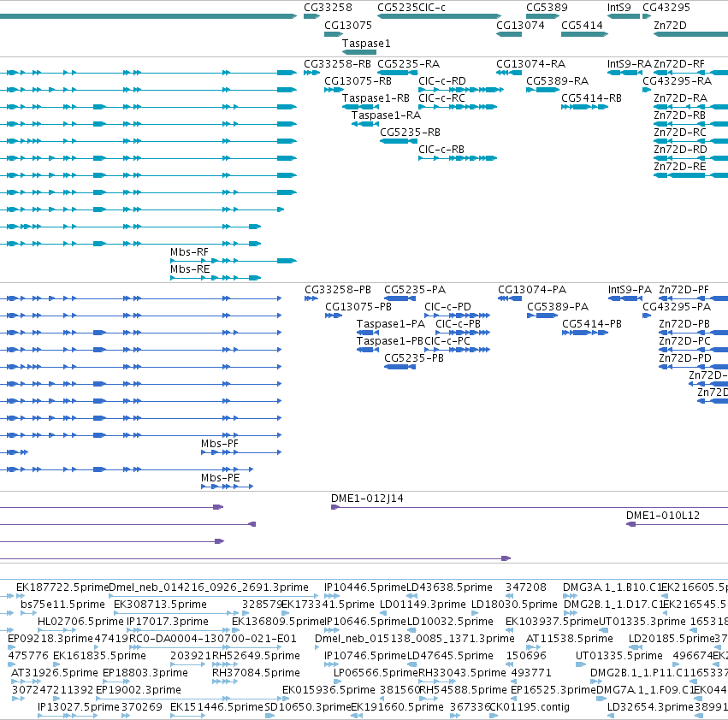The height and width of the screenshot is (720, 728).
Task: Click the CIC-c-PD protein label
Action: 447,307
